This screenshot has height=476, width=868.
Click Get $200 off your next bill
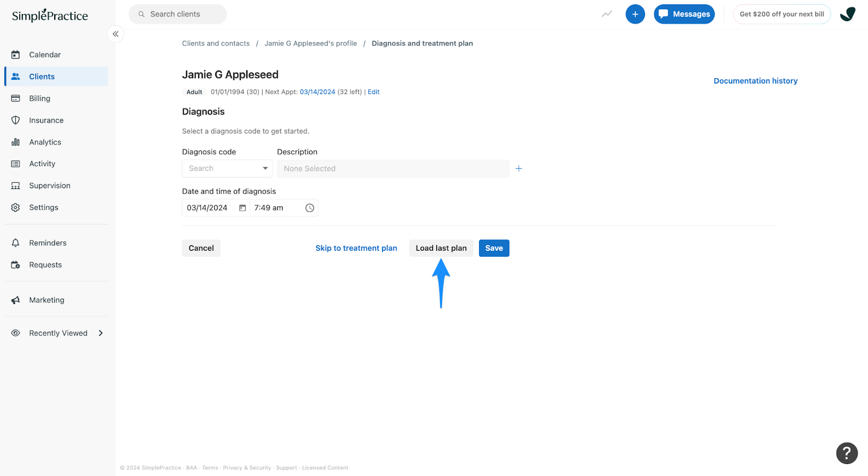click(x=782, y=14)
